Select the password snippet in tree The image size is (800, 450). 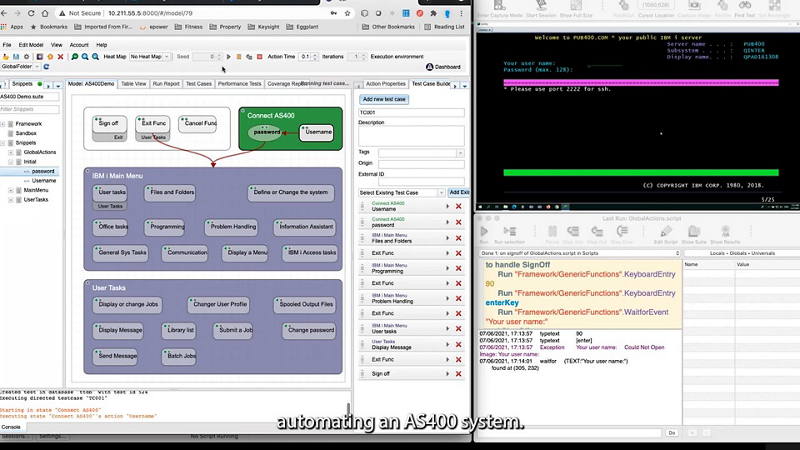43,171
